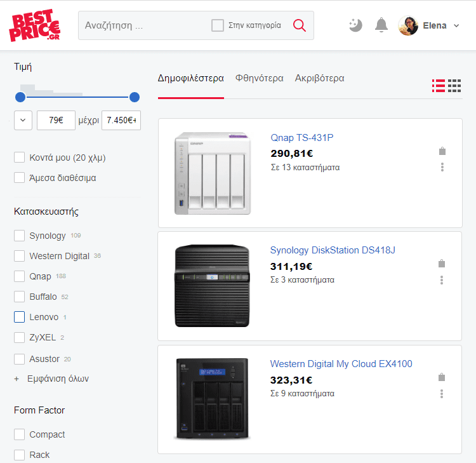The height and width of the screenshot is (463, 476).
Task: Open more options for WD My Cloud EX4100
Action: coord(442,394)
